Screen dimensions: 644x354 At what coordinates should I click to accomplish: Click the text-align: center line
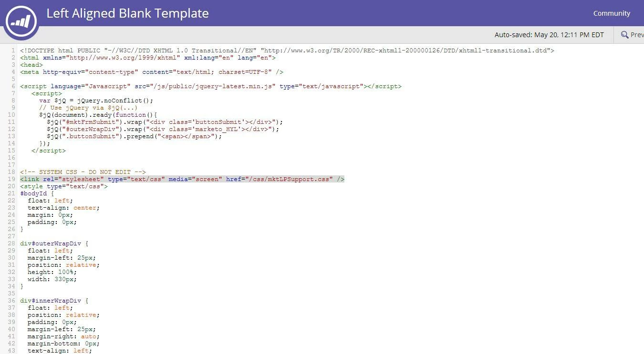[x=64, y=208]
